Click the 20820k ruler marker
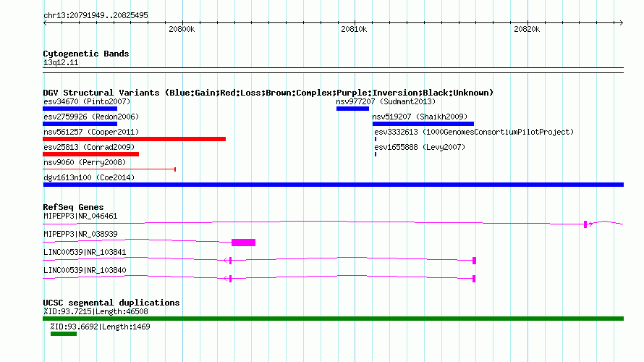This screenshot has width=644, height=362. click(527, 29)
